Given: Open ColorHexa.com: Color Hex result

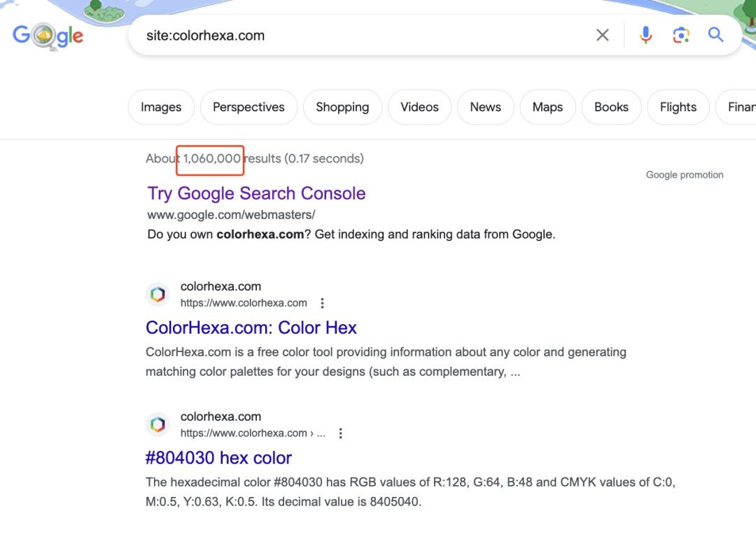Looking at the screenshot, I should (x=251, y=328).
